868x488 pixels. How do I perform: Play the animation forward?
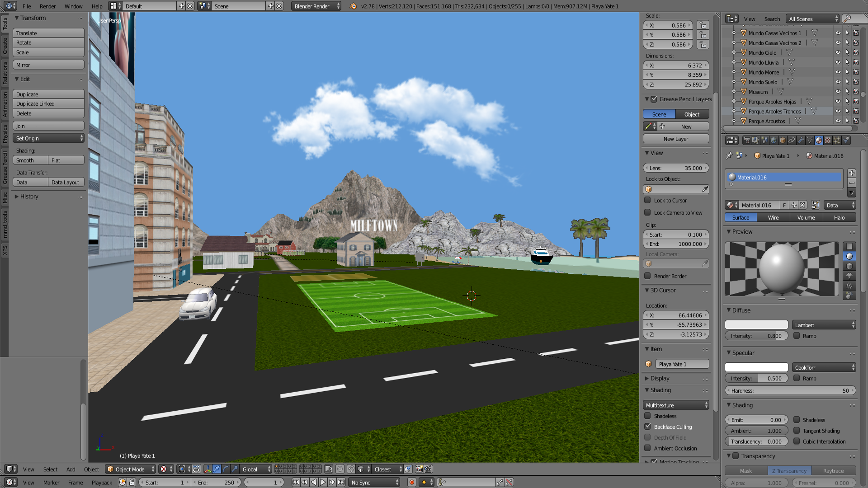click(323, 483)
